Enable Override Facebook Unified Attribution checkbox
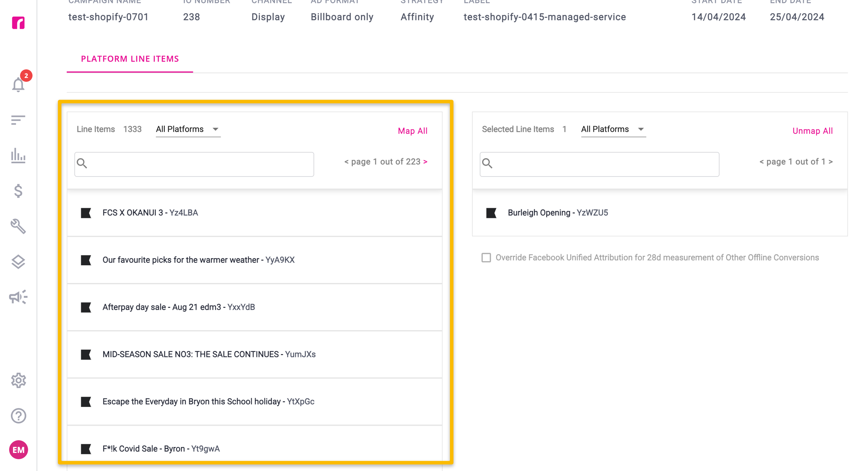Image resolution: width=868 pixels, height=471 pixels. click(486, 258)
